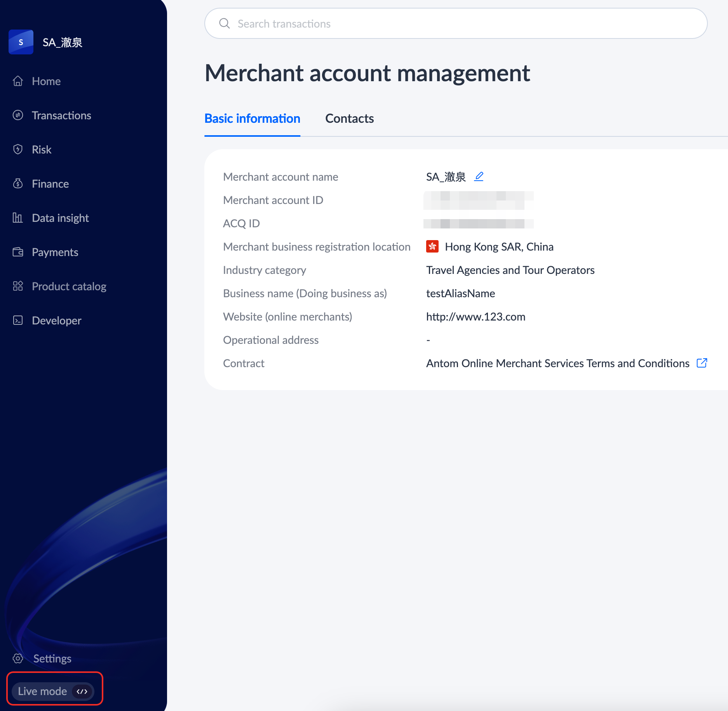Click the search magnifier icon
This screenshot has width=728, height=711.
(x=225, y=23)
